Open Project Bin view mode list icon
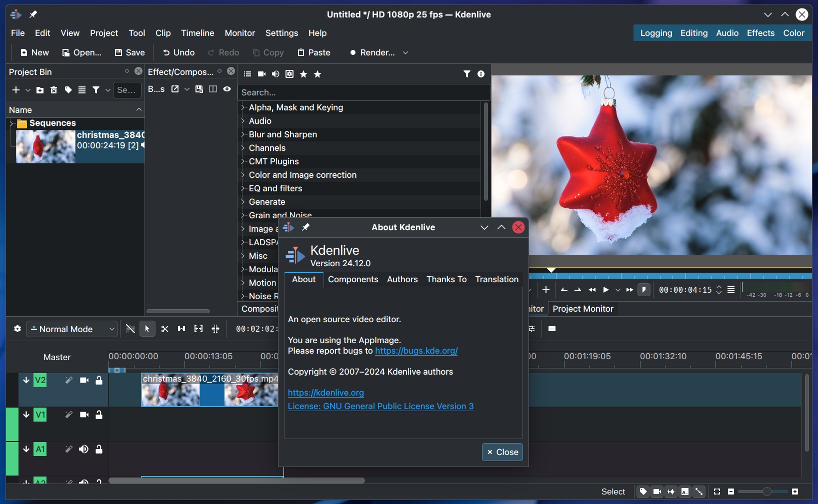Image resolution: width=818 pixels, height=504 pixels. [x=82, y=90]
